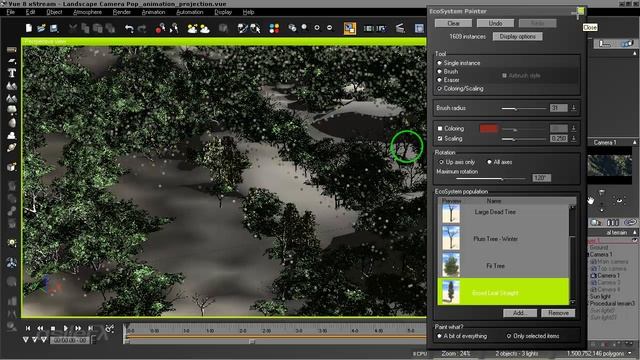The height and width of the screenshot is (360, 640).
Task: Select Plum Tree - Winter in population list
Action: pyautogui.click(x=503, y=239)
